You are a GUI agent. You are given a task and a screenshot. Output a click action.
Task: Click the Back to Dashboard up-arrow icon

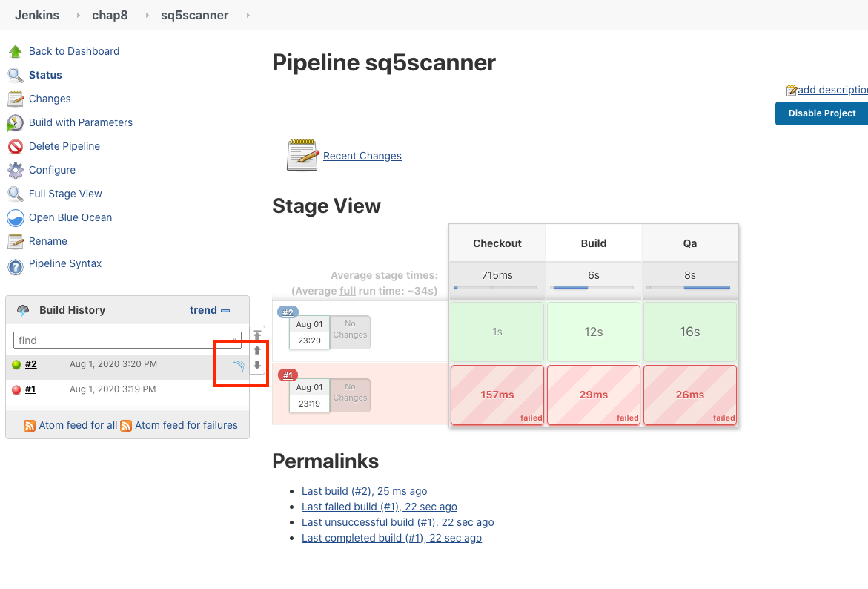[15, 51]
